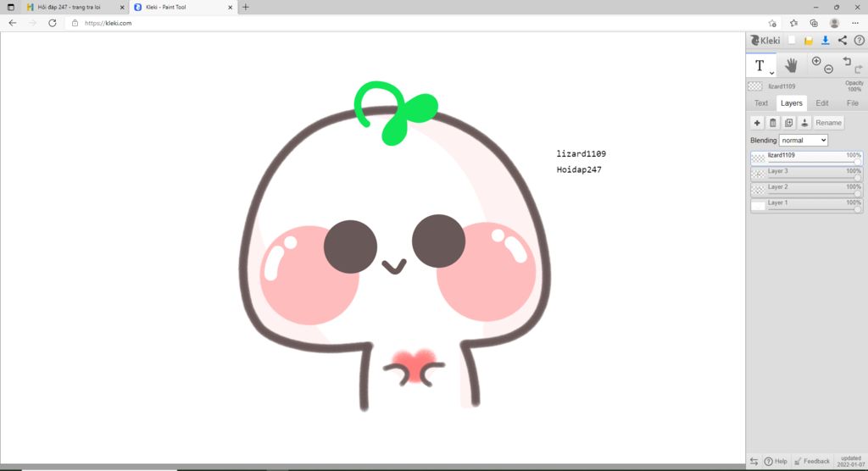Zoom in with the plus magnifier
Viewport: 868px width, 471px height.
[816, 62]
